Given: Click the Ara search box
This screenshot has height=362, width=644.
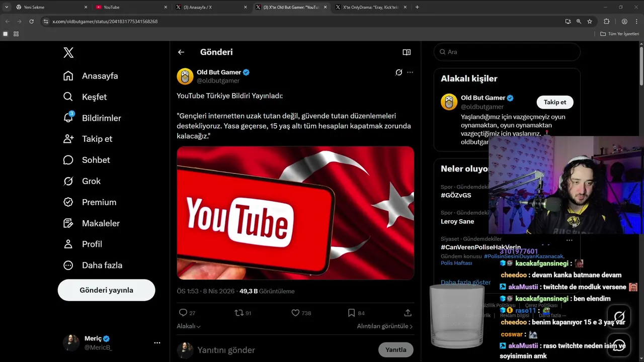Looking at the screenshot, I should (x=507, y=52).
